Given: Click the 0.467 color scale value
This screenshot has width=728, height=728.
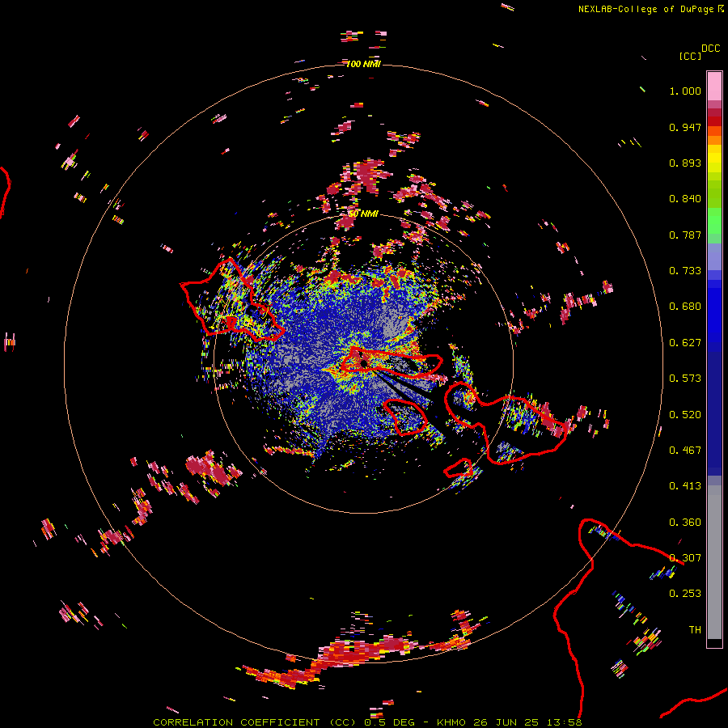Looking at the screenshot, I should pyautogui.click(x=685, y=451).
